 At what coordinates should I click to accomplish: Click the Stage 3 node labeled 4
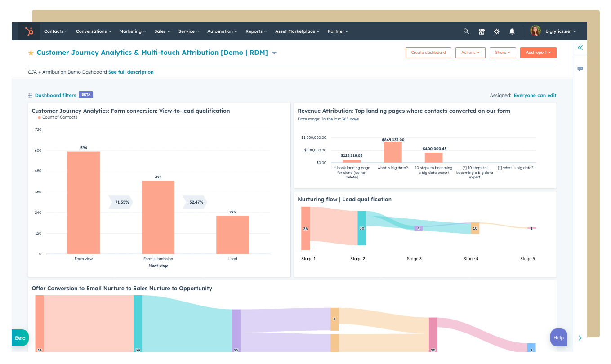(x=419, y=228)
